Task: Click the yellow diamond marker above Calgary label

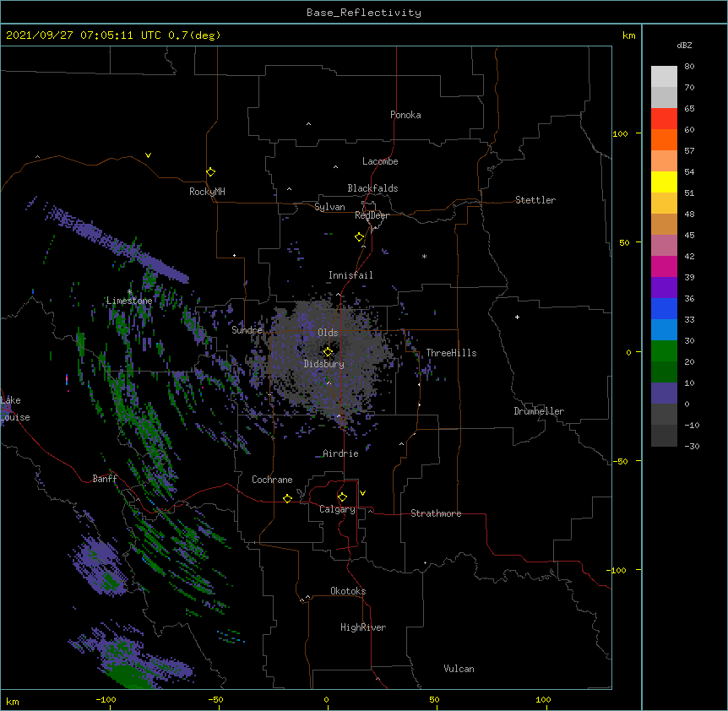Action: (x=342, y=497)
